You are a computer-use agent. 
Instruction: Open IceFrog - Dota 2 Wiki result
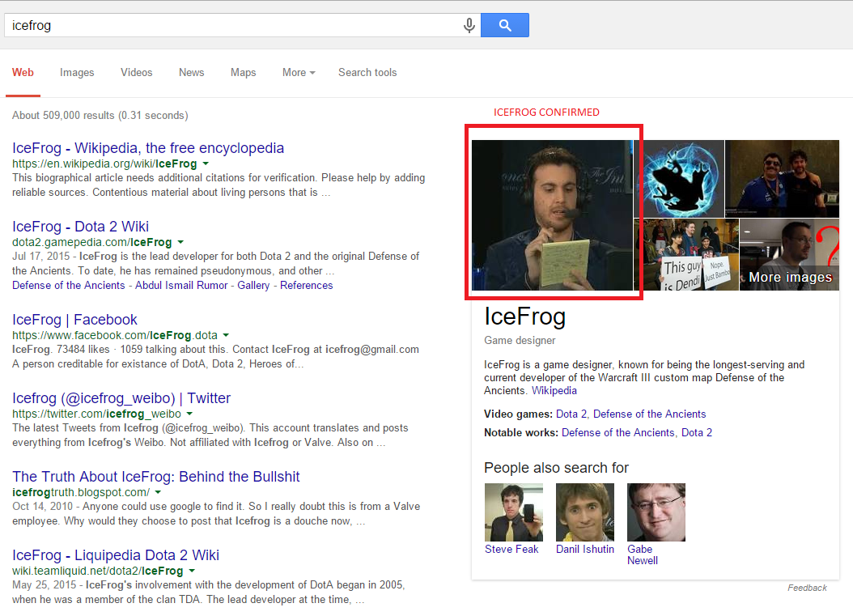pyautogui.click(x=80, y=227)
